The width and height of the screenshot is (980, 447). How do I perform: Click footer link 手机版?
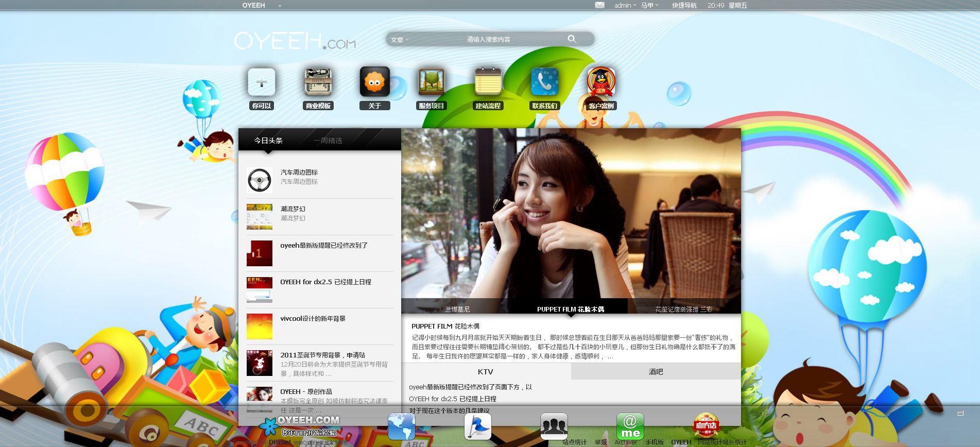point(654,442)
